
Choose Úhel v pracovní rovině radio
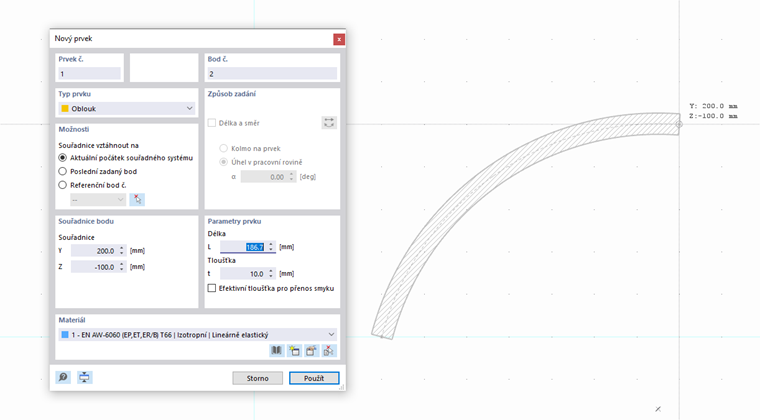(x=223, y=162)
